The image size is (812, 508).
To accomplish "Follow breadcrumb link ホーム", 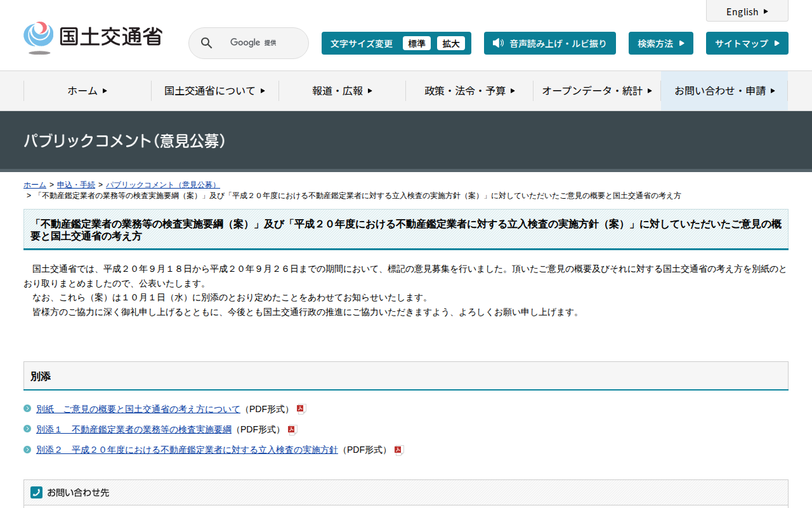I will point(35,185).
